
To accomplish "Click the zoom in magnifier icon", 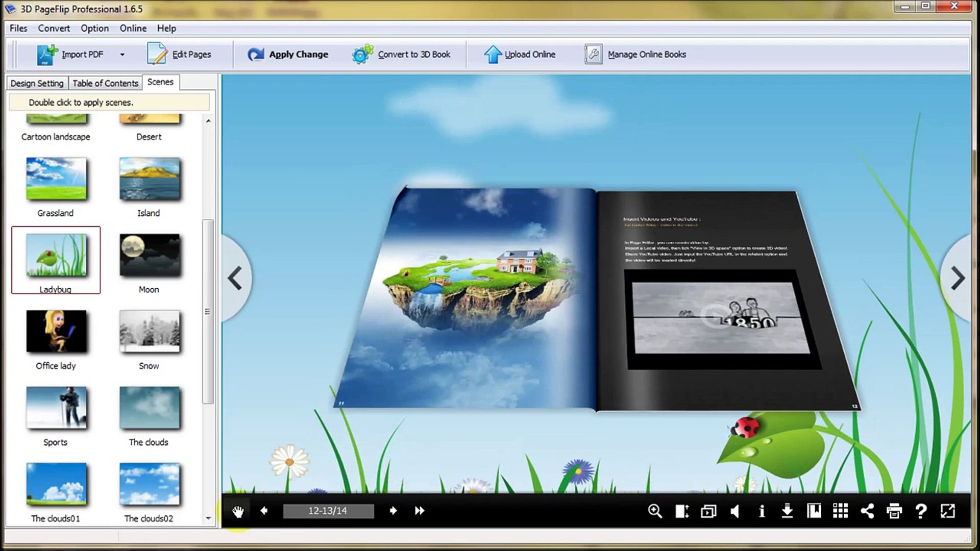I will pyautogui.click(x=655, y=511).
